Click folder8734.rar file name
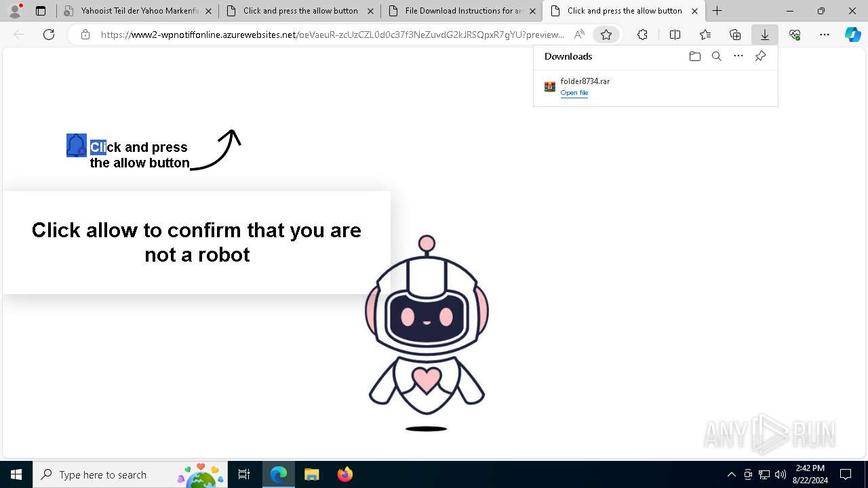This screenshot has width=868, height=488. coord(585,81)
